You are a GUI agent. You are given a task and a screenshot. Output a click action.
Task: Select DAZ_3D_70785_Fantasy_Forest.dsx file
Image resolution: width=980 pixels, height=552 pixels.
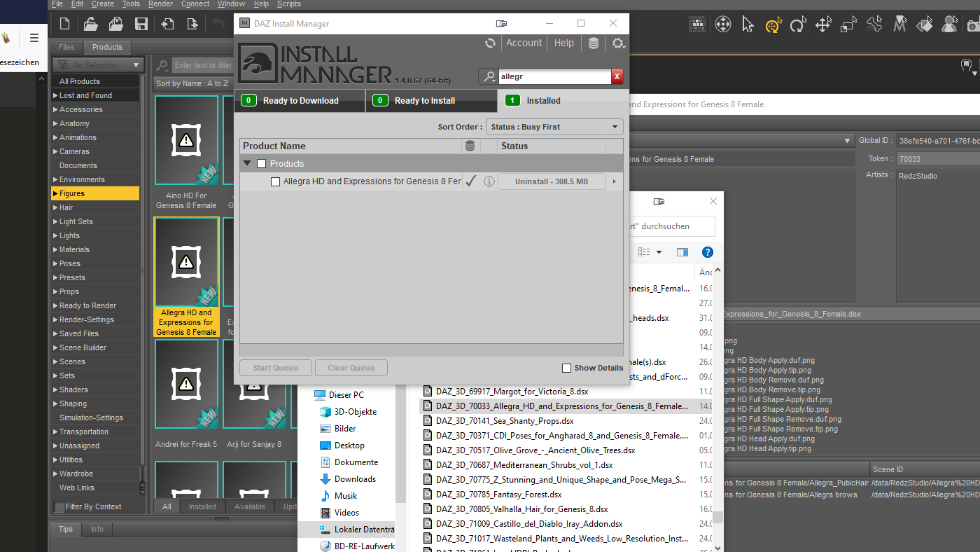click(498, 495)
